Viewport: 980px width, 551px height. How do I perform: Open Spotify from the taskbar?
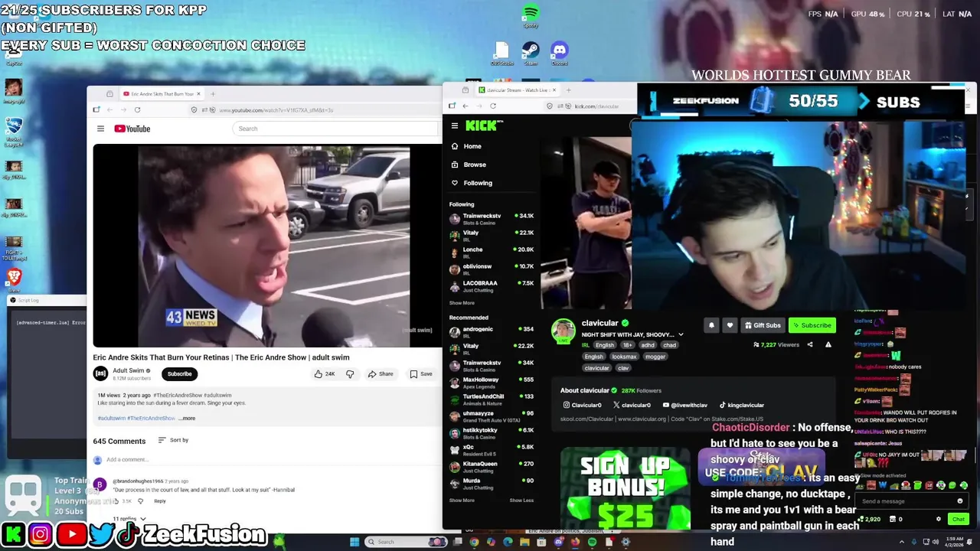point(592,542)
